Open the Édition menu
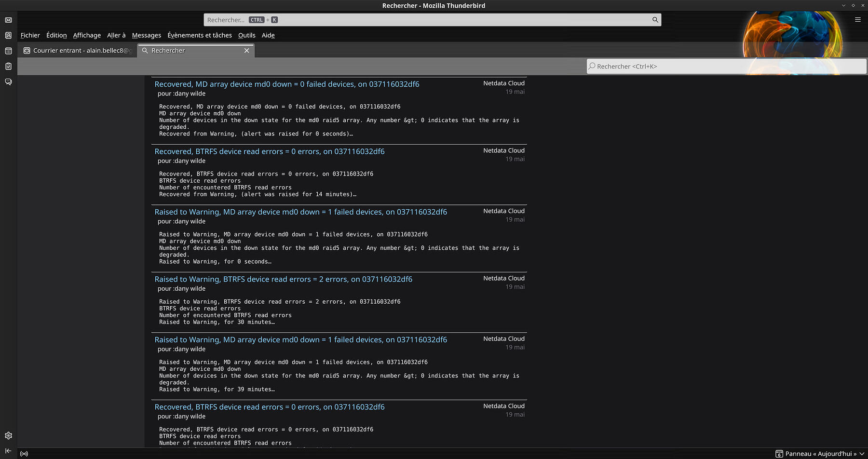 pos(56,35)
